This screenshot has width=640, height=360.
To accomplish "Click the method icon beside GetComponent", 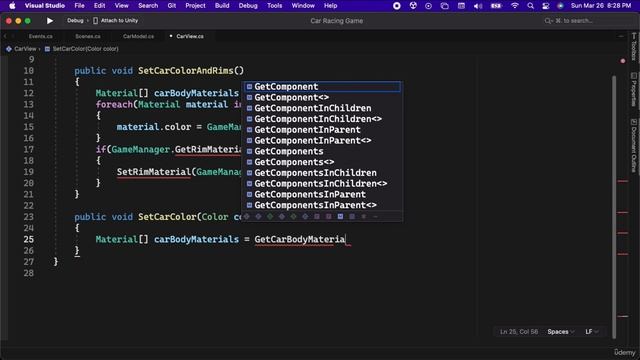I will [x=249, y=87].
